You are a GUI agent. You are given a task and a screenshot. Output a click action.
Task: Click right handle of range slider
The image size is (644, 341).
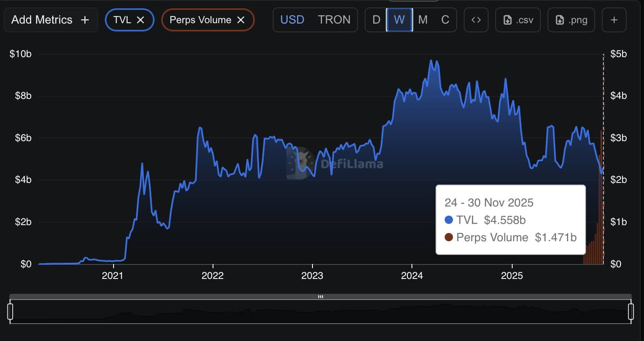coord(631,311)
